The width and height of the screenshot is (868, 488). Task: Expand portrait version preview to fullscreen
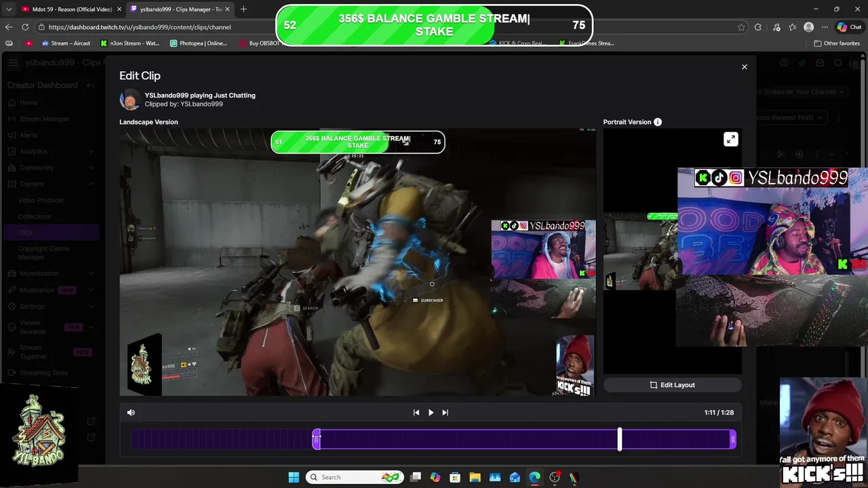[730, 140]
